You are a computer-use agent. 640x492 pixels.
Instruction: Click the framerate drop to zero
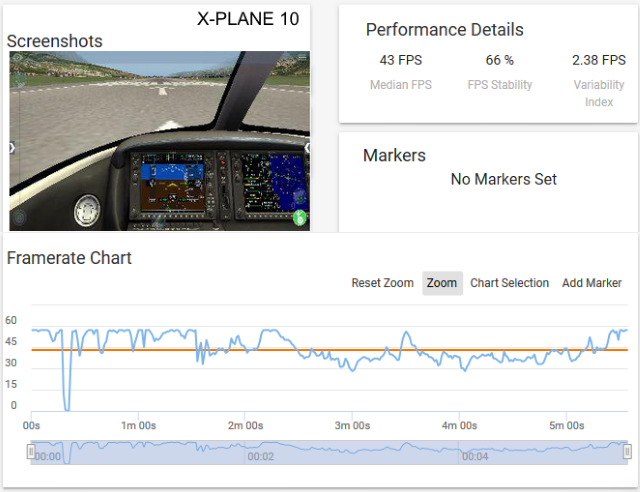coord(67,408)
